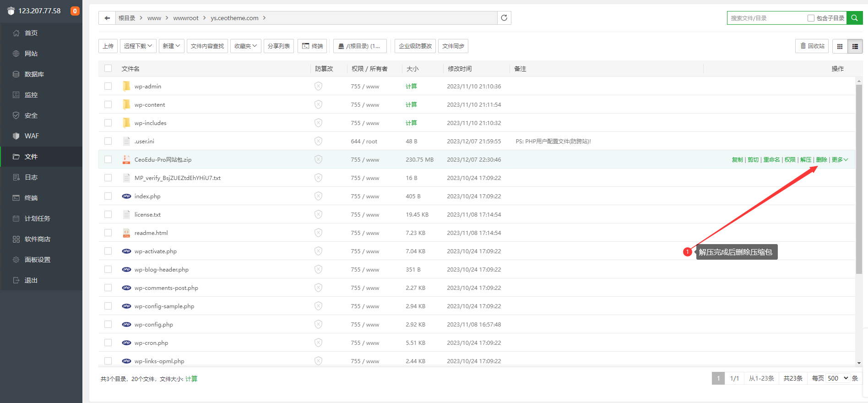
Task: Click 复制 copy link for zip file
Action: pyautogui.click(x=738, y=159)
